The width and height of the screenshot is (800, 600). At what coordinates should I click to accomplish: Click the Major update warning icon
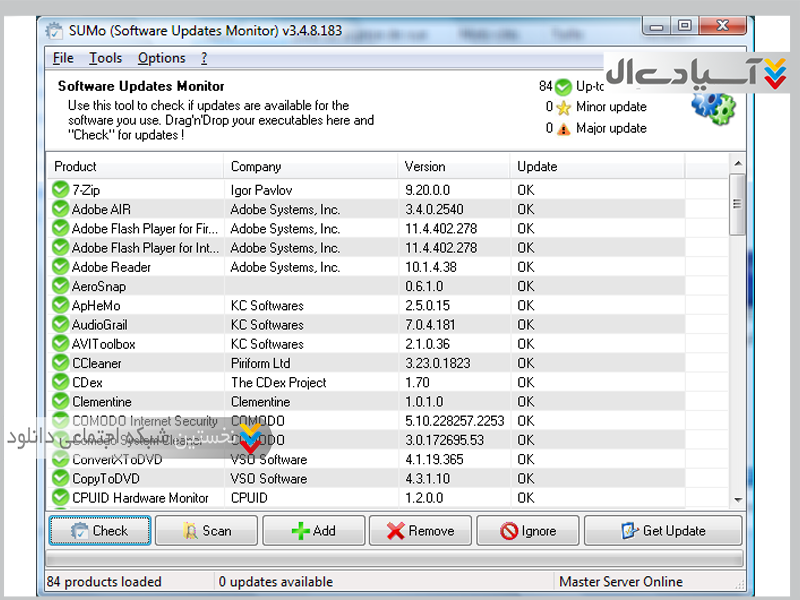[x=564, y=128]
